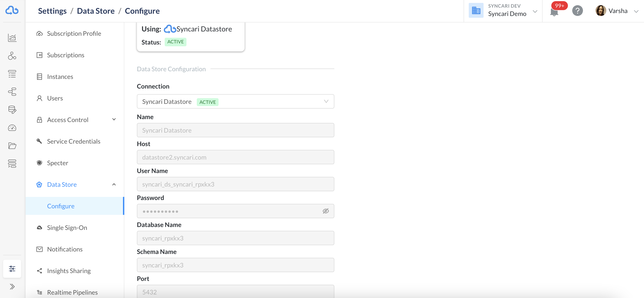Click the Specter swirl icon
644x298 pixels.
tap(39, 163)
